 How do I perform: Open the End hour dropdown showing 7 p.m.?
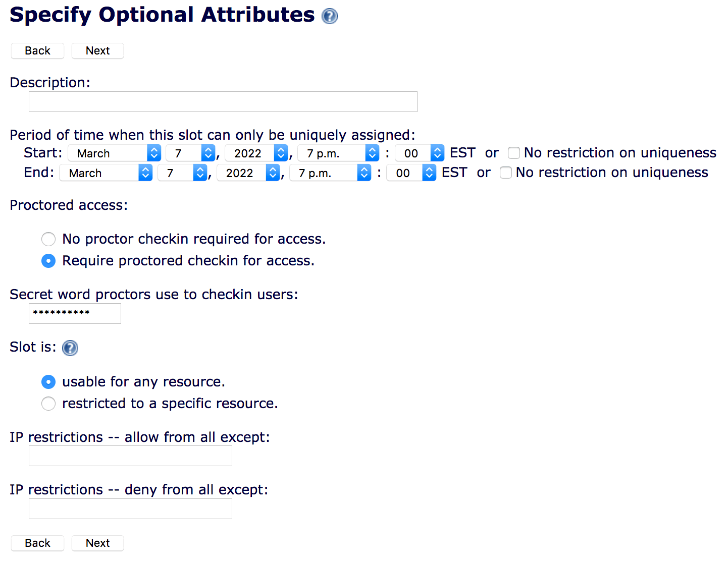click(x=331, y=173)
